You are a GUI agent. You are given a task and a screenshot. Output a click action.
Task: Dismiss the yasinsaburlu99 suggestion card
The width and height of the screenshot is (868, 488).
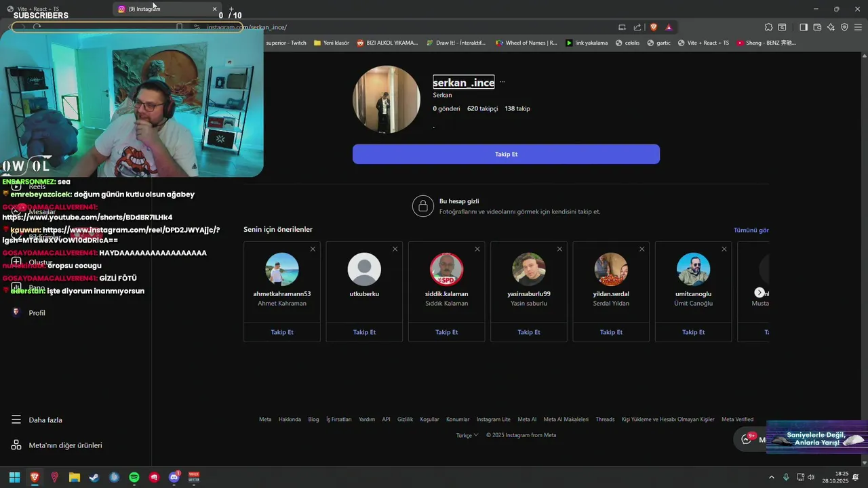559,249
